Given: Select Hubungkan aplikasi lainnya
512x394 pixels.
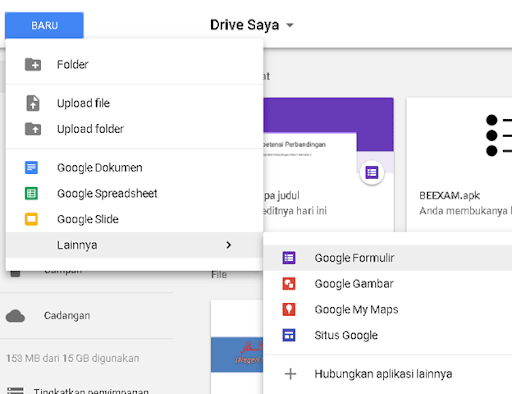Looking at the screenshot, I should tap(388, 374).
